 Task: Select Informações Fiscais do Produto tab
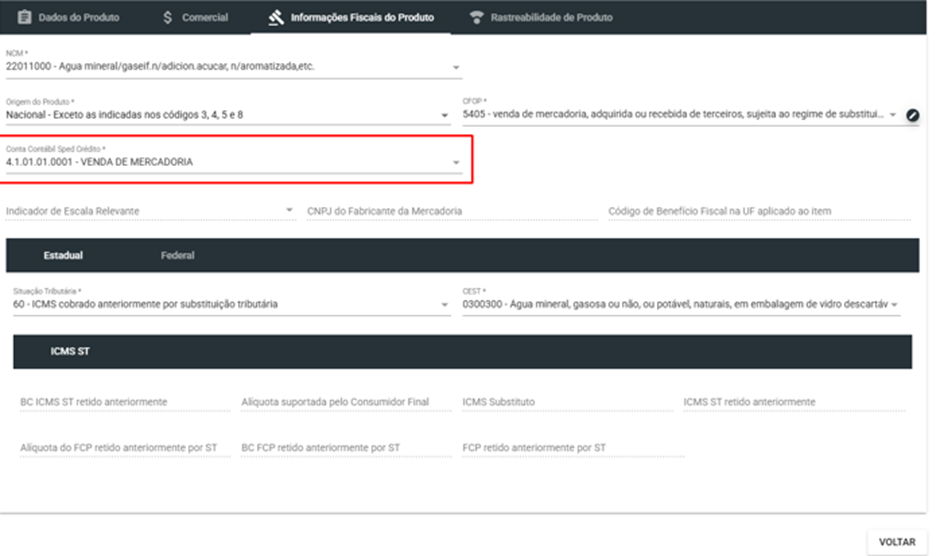[351, 17]
